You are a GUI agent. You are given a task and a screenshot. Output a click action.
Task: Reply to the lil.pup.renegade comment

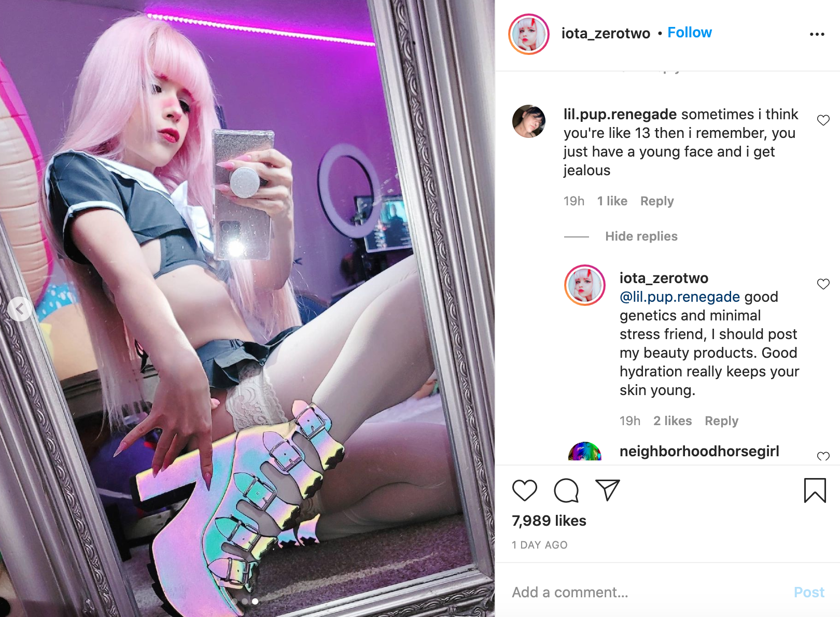coord(657,201)
